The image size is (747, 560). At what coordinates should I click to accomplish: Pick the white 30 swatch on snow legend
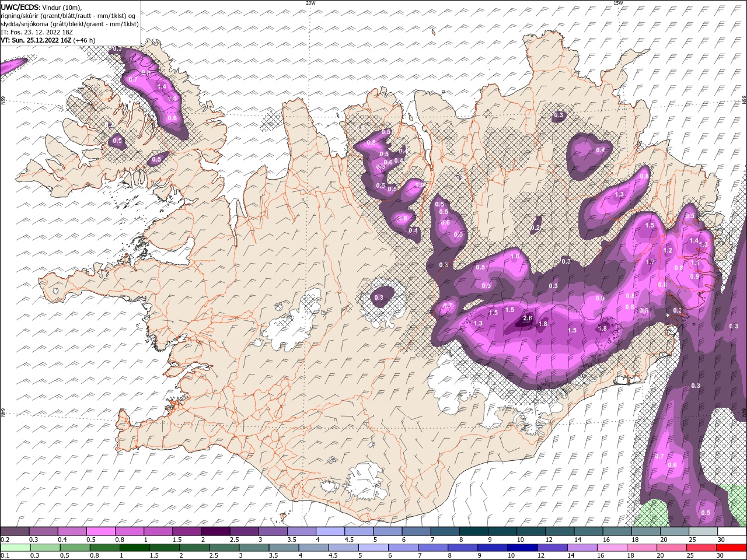(732, 531)
